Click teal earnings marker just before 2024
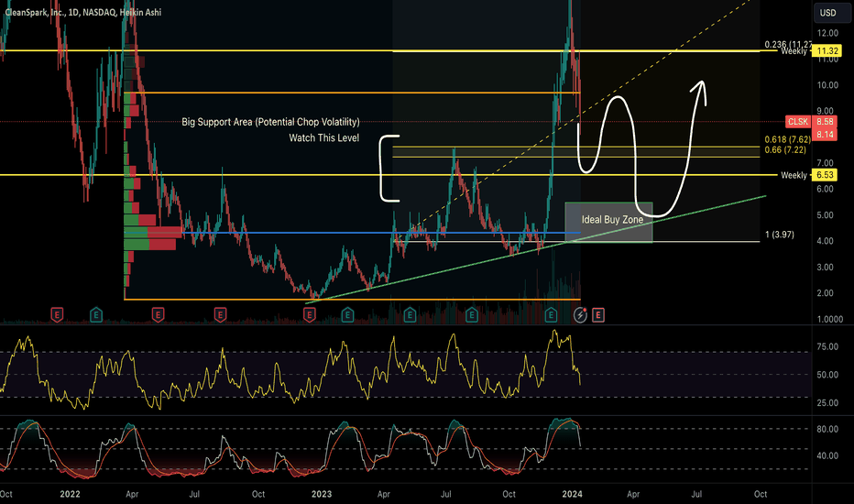Image resolution: width=854 pixels, height=504 pixels. (x=551, y=314)
